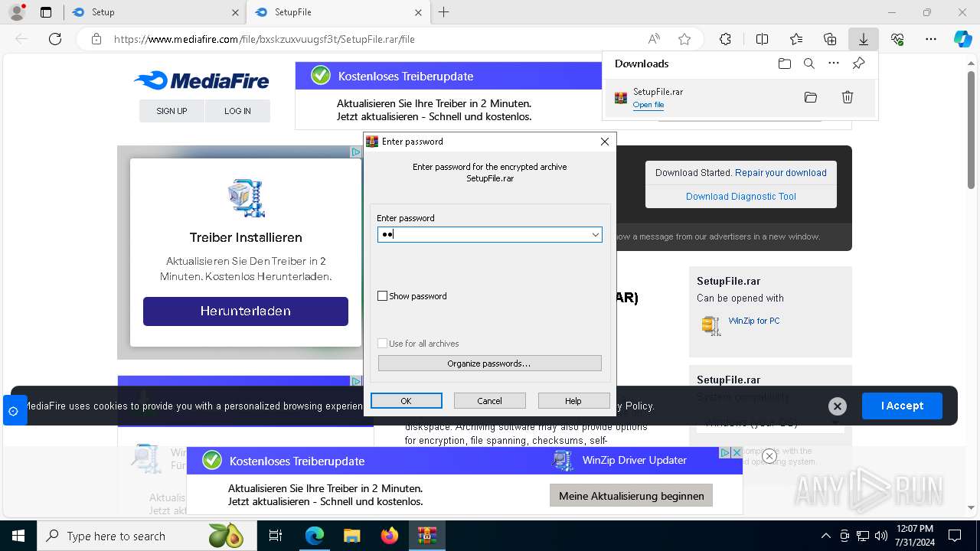Open the Extensions puzzle icon
This screenshot has width=980, height=551.
coord(725,39)
